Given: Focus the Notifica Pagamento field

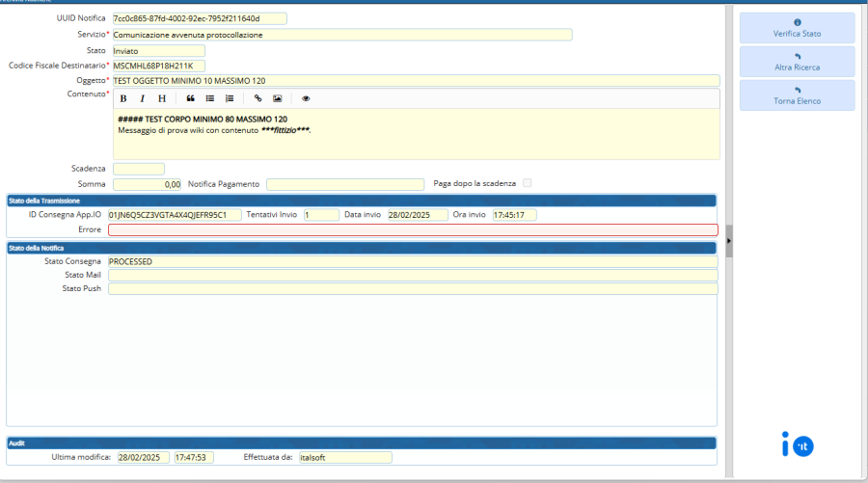Looking at the screenshot, I should click(344, 184).
